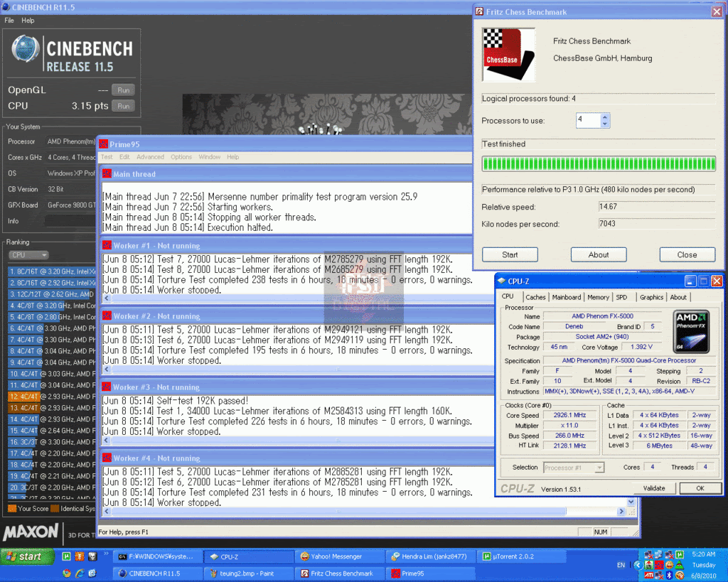Switch to CPU-Z Memory tab
Image resolution: width=728 pixels, height=582 pixels.
point(598,297)
